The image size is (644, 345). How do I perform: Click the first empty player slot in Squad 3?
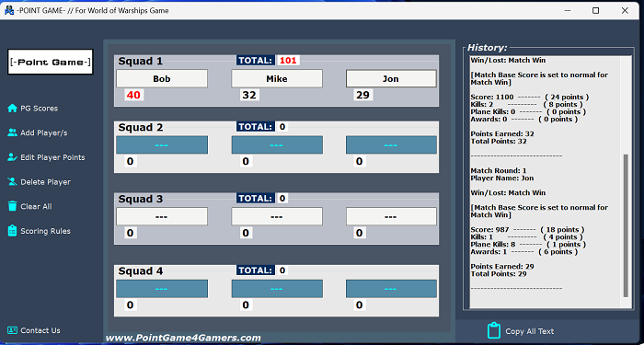162,216
